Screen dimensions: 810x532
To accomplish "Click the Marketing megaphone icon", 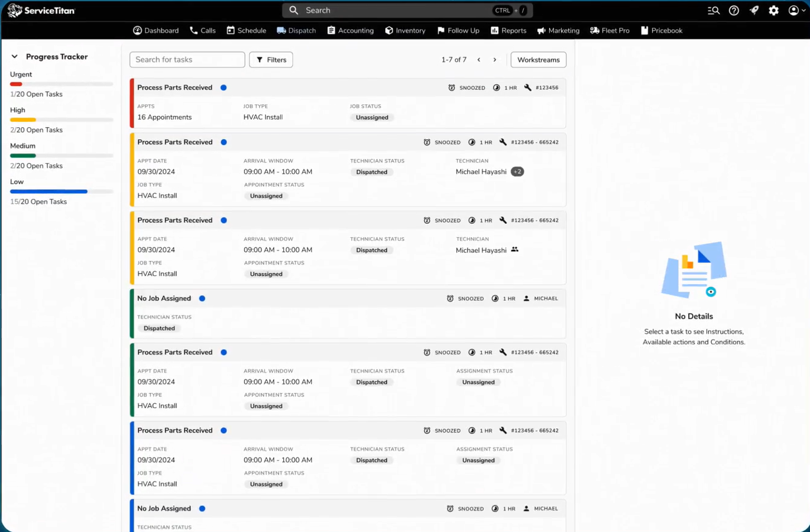I will [x=541, y=30].
